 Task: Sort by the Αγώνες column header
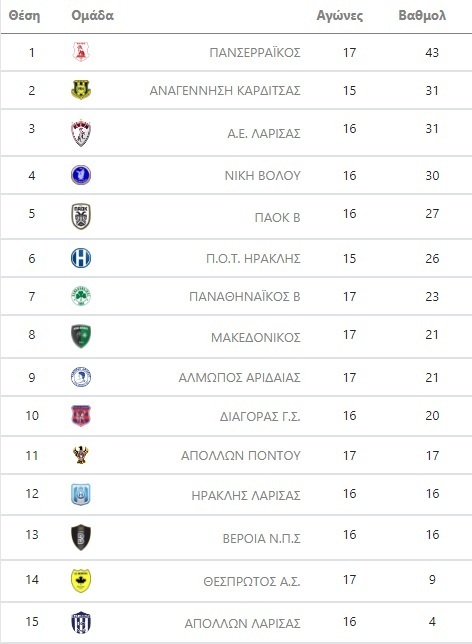click(x=340, y=16)
